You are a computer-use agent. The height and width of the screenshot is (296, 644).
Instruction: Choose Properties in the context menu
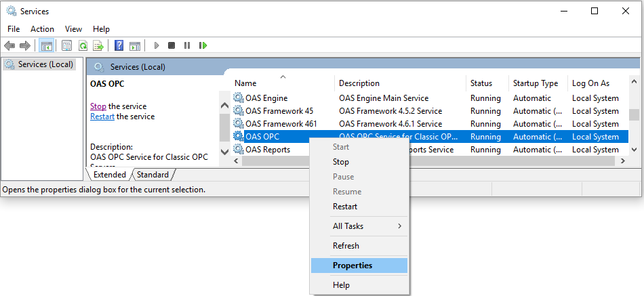[359, 266]
